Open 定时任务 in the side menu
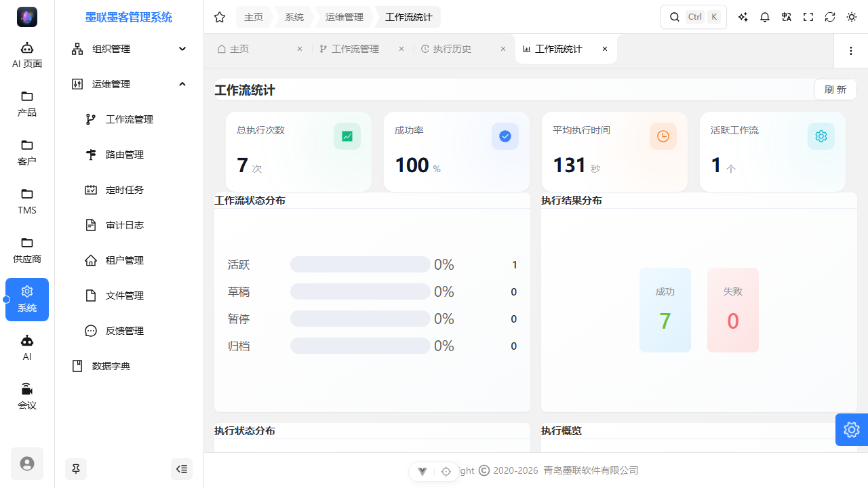This screenshot has width=868, height=488. pyautogui.click(x=129, y=190)
